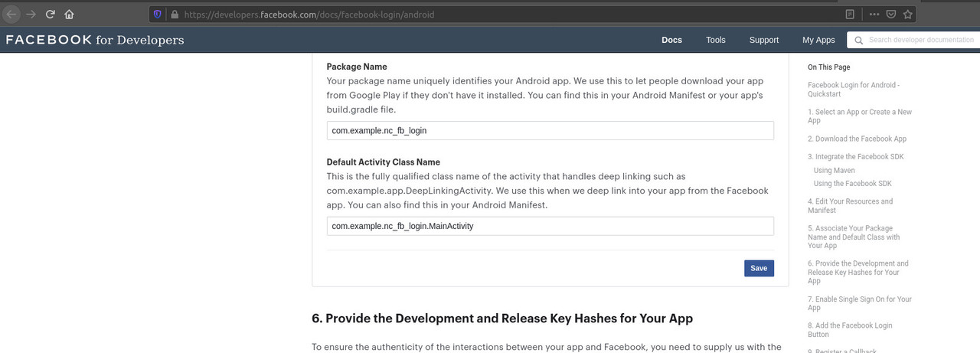Open the Using the Facebook SDK sub-link
Image resolution: width=980 pixels, height=353 pixels.
[x=853, y=183]
